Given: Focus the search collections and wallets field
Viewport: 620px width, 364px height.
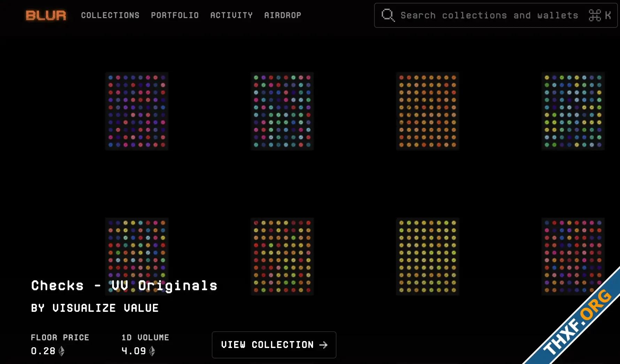Looking at the screenshot, I should point(496,15).
